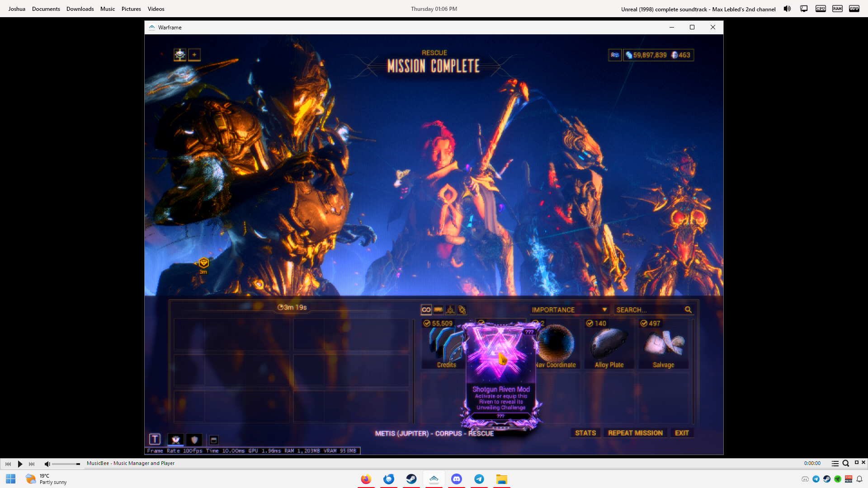Viewport: 868px width, 488px height.
Task: Click the display monitor icon in top panel
Action: coord(804,9)
